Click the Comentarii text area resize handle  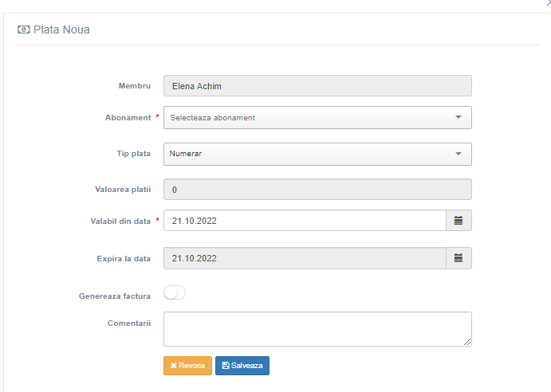[467, 342]
